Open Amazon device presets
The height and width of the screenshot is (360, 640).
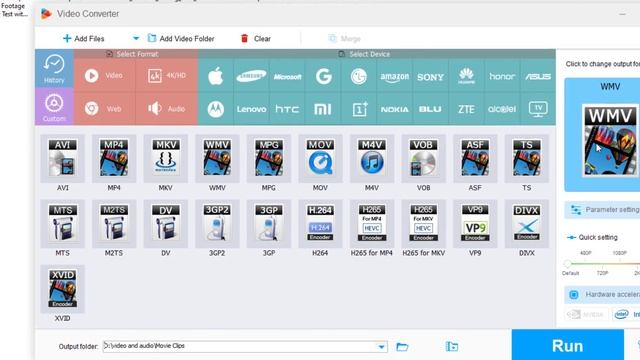395,76
